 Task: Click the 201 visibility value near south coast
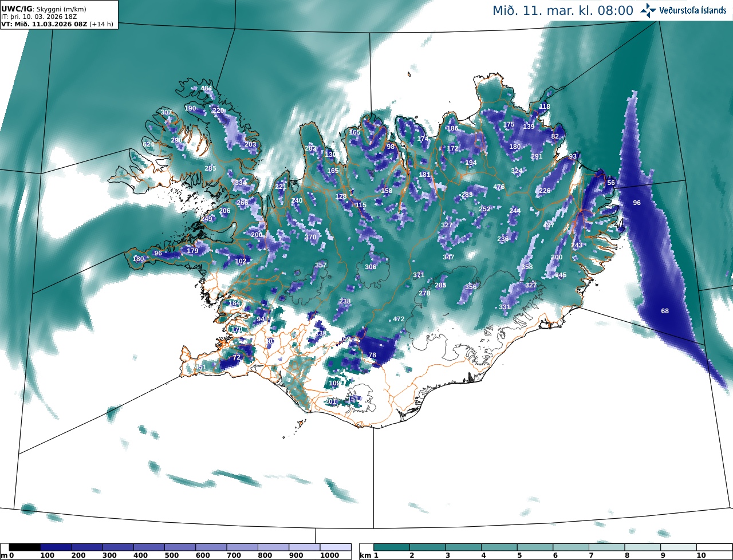pyautogui.click(x=331, y=401)
